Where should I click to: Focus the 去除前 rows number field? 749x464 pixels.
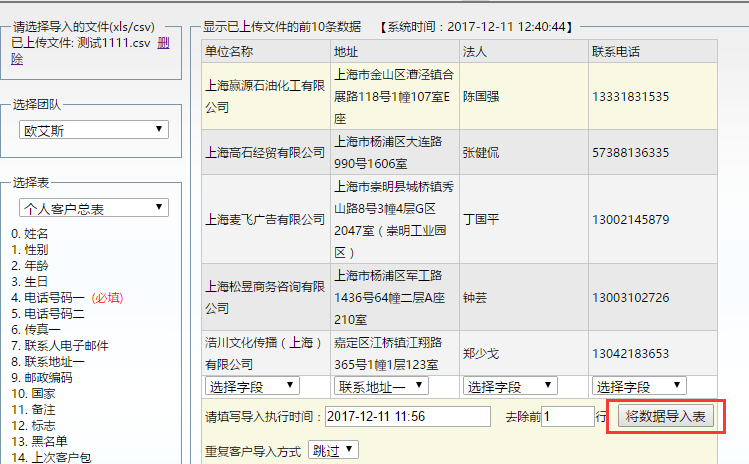coord(566,416)
